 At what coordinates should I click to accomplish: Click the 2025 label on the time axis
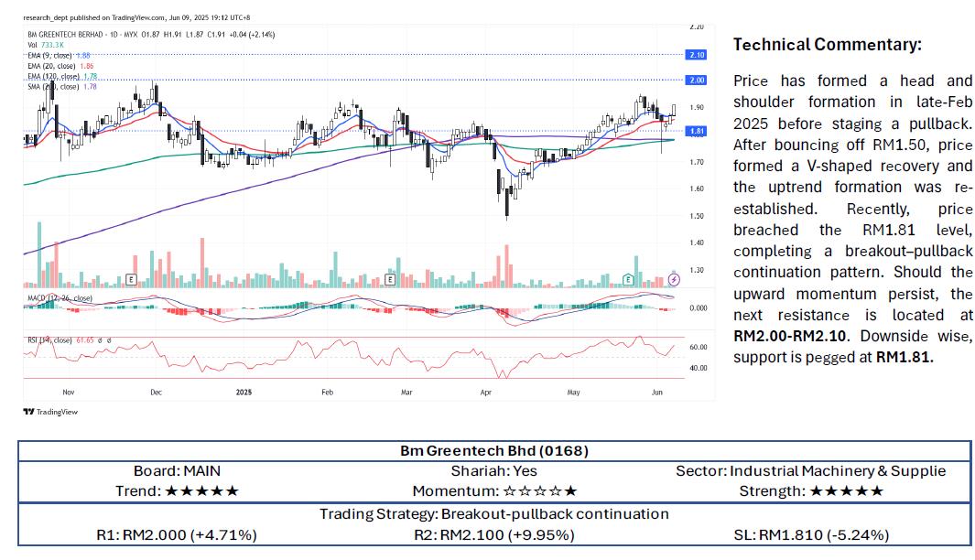click(x=244, y=393)
